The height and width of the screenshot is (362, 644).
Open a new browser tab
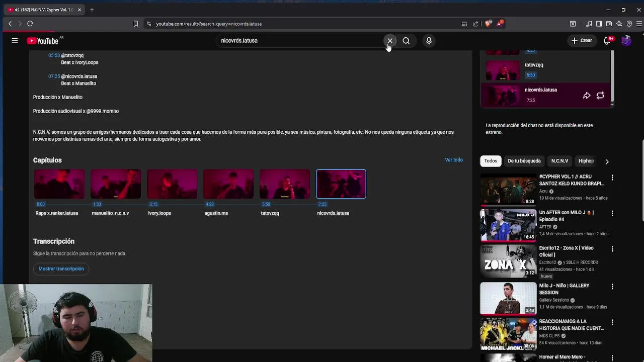coord(92,10)
